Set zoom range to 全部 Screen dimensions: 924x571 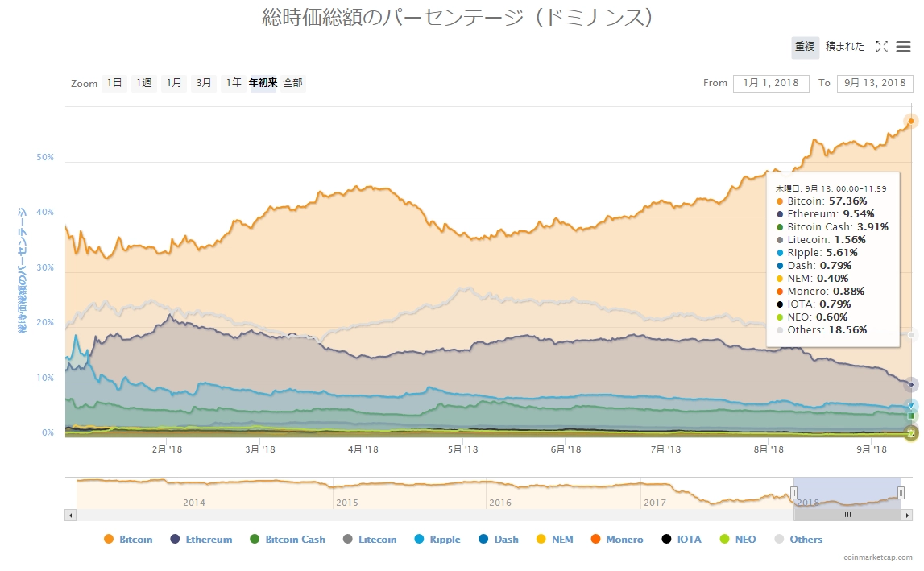tap(292, 83)
